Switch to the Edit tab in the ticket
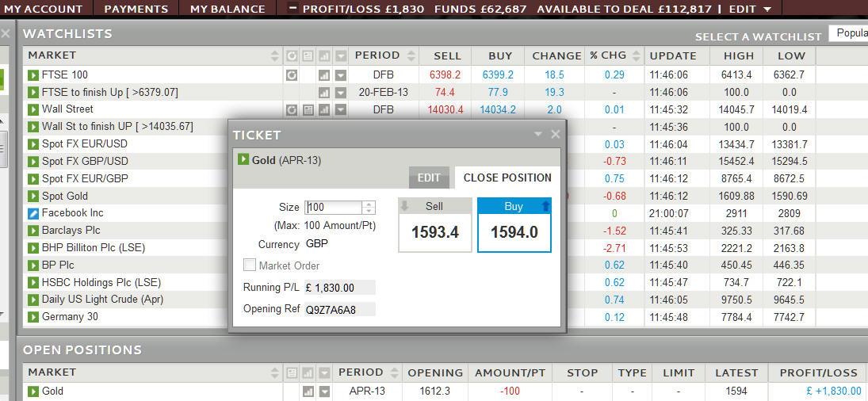Screen dimensions: 868x401 [429, 178]
